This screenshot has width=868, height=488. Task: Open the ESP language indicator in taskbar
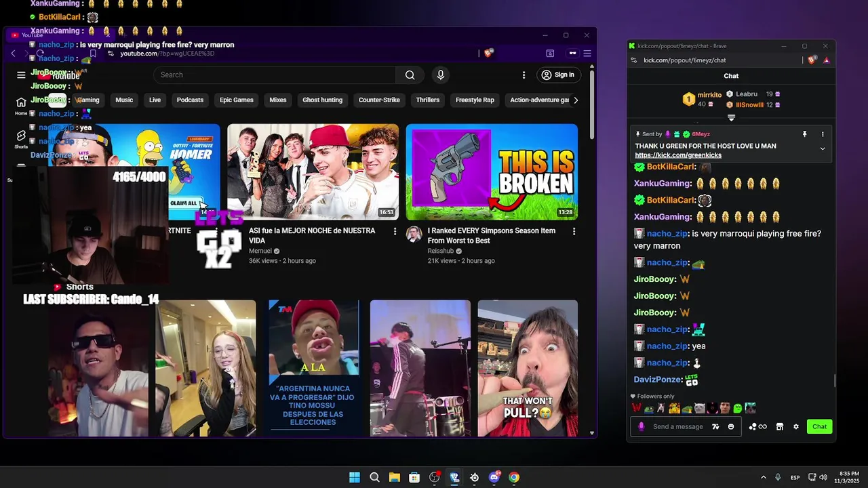[795, 477]
